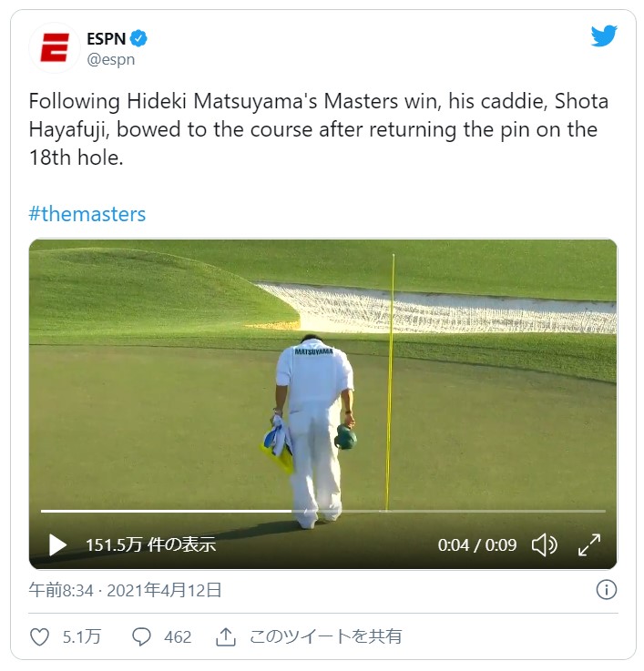Click the 462 replies count

click(178, 636)
